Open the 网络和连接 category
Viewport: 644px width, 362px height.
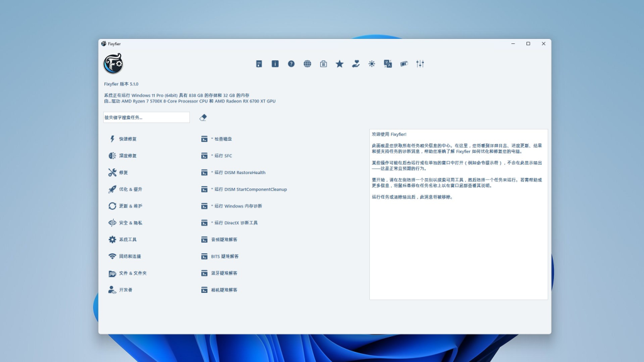point(130,256)
